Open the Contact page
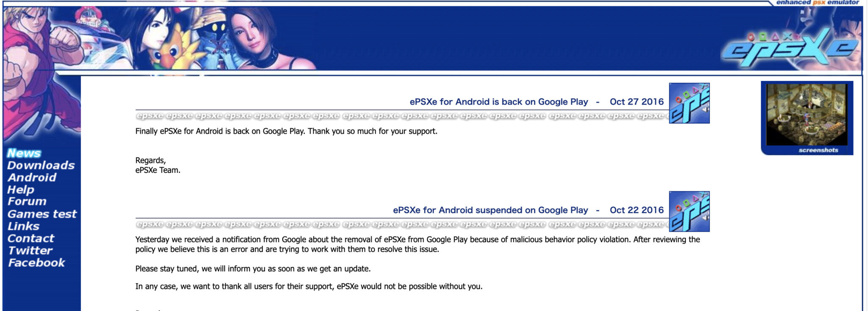Image resolution: width=868 pixels, height=311 pixels. (31, 238)
